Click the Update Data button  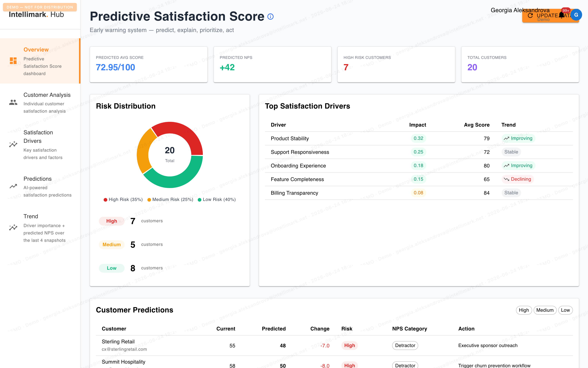[550, 16]
